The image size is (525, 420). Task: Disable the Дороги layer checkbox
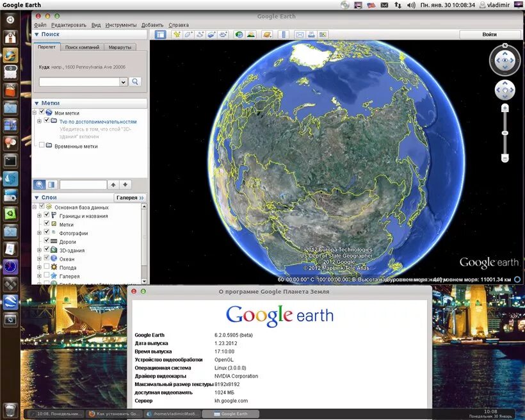47,241
